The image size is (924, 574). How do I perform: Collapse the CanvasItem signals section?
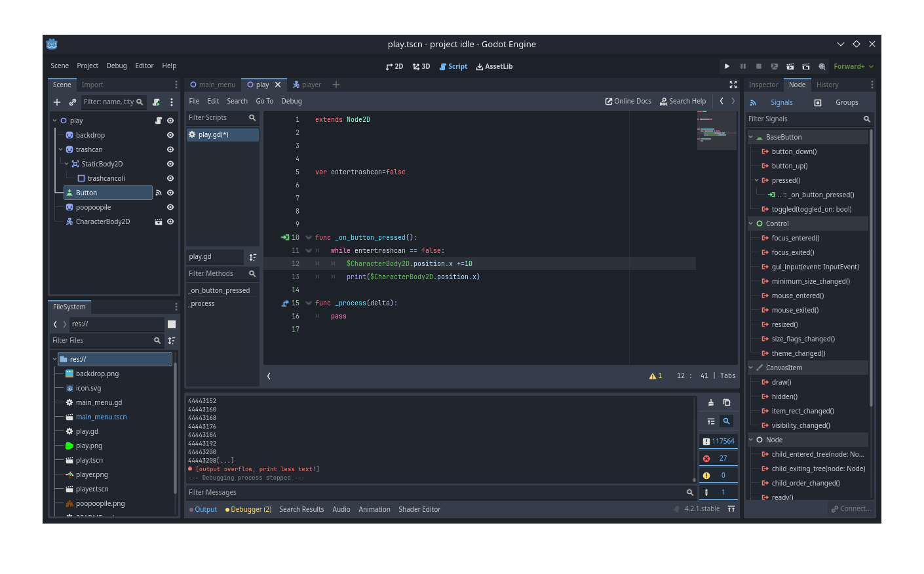[751, 368]
